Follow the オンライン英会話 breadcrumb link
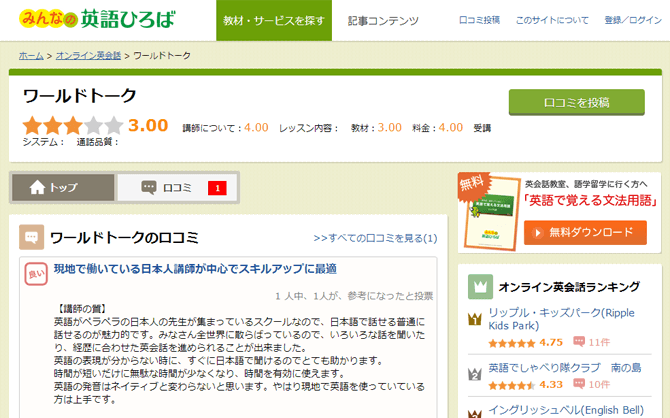 coord(88,56)
